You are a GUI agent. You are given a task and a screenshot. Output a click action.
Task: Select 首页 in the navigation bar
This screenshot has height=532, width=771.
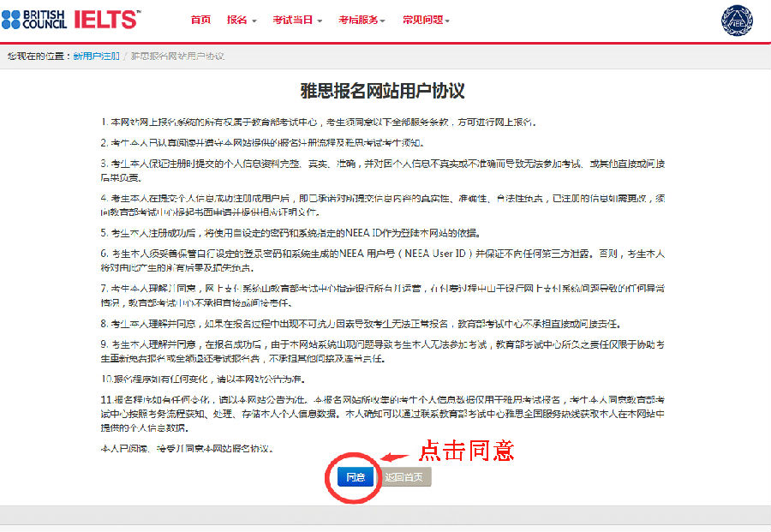(x=200, y=19)
